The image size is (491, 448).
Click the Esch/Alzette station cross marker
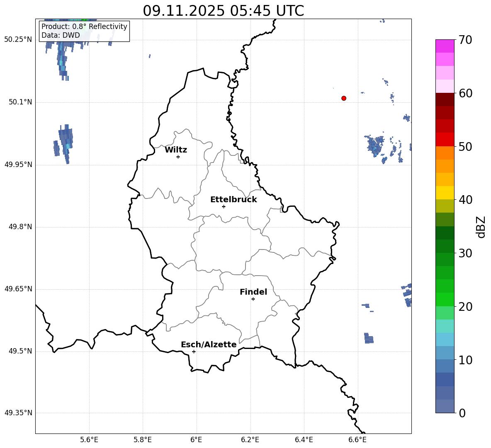194,351
